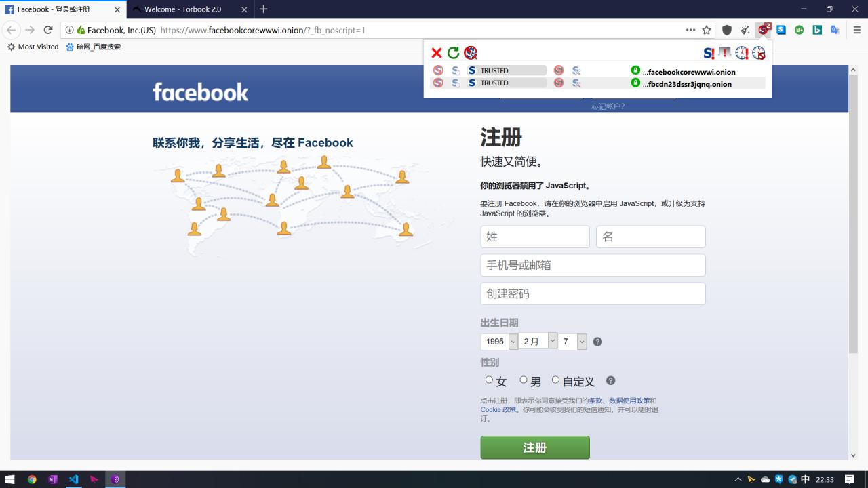This screenshot has width=868, height=488.
Task: Open the 数据使用政策 data policy link
Action: click(x=629, y=401)
